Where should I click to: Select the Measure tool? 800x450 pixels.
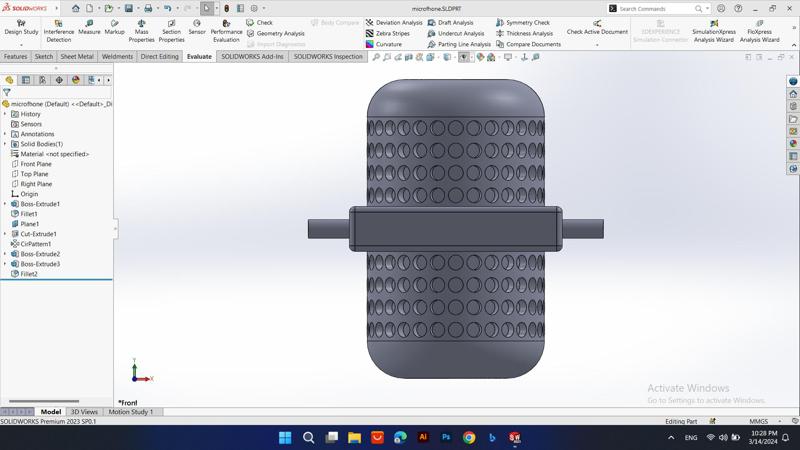coord(89,28)
